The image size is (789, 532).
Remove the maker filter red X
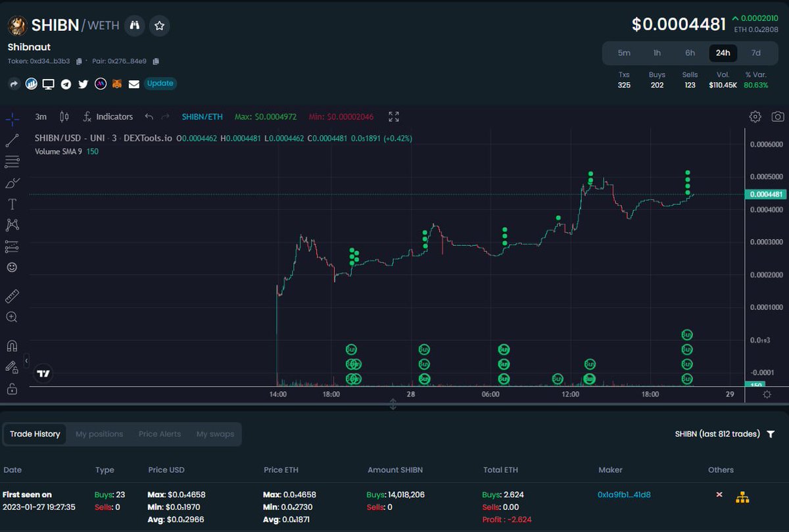click(x=719, y=495)
